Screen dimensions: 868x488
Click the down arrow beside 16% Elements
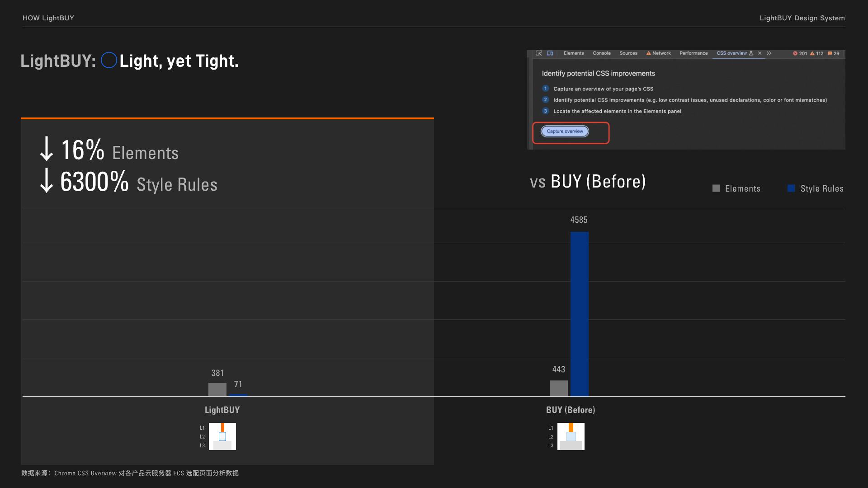click(47, 149)
